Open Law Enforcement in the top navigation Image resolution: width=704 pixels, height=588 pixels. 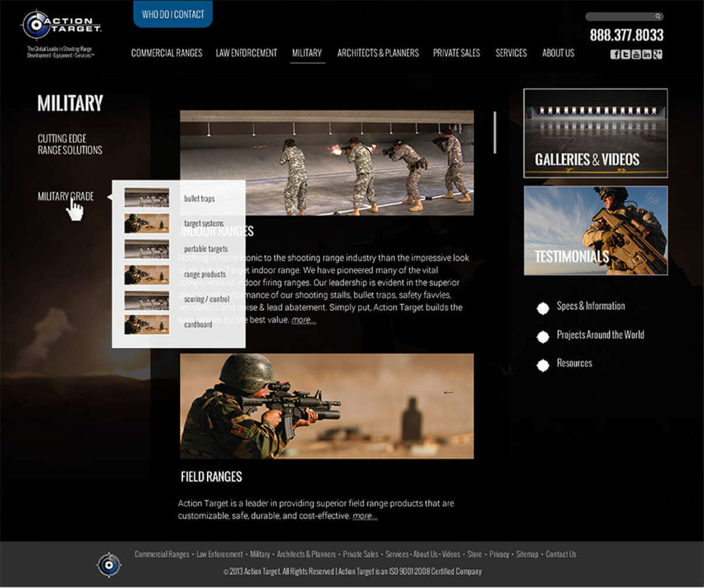[x=246, y=53]
